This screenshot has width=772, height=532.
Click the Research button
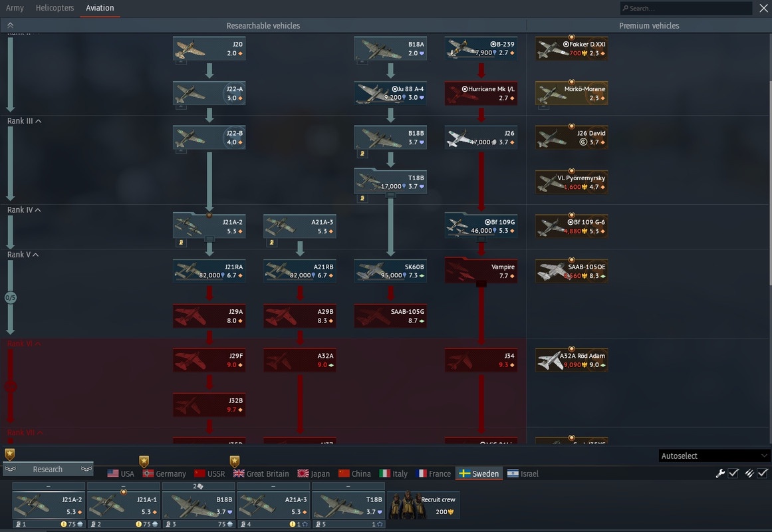tap(48, 469)
